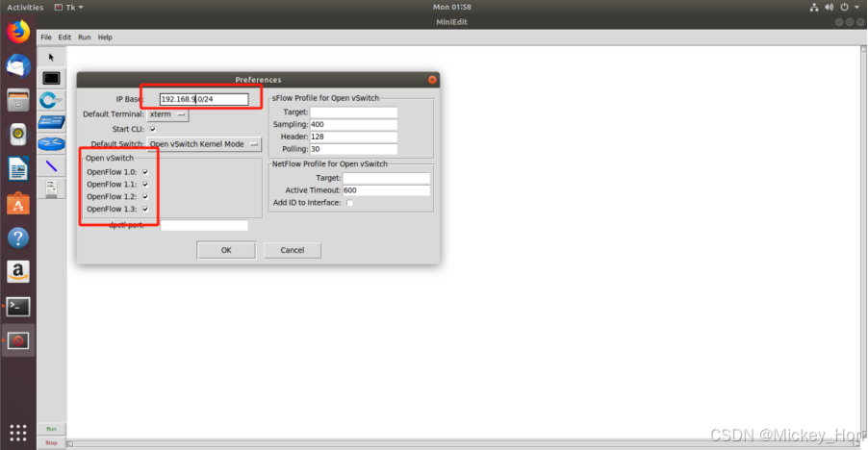Click the sFlow Sampling field
This screenshot has width=868, height=450.
[354, 124]
